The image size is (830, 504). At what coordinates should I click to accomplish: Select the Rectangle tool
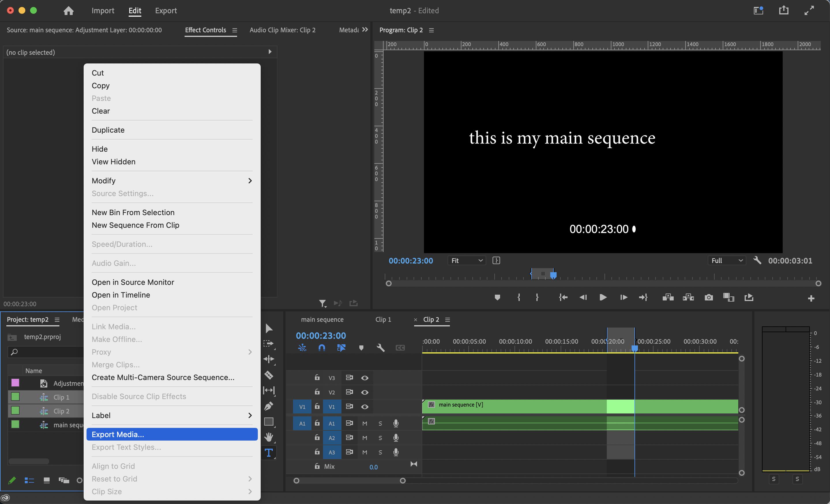[x=269, y=422]
